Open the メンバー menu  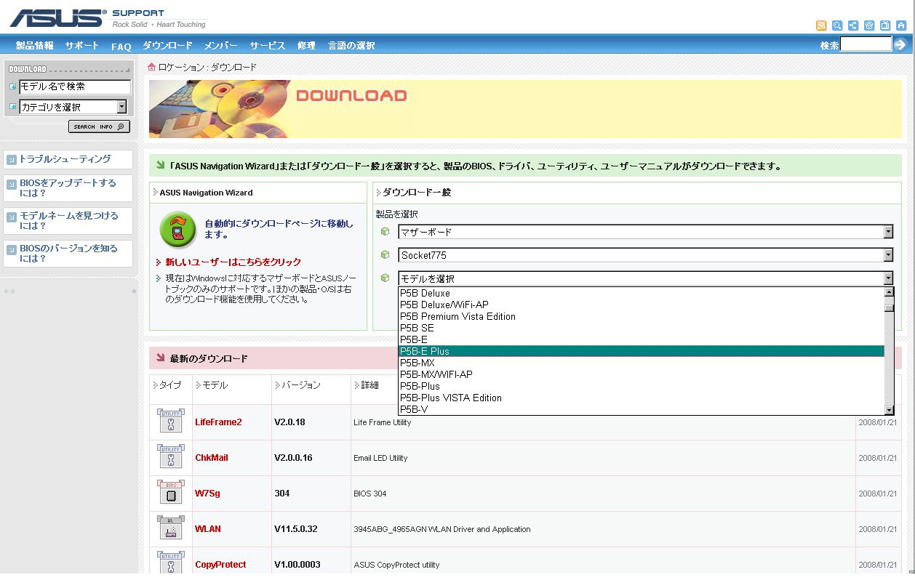[221, 46]
